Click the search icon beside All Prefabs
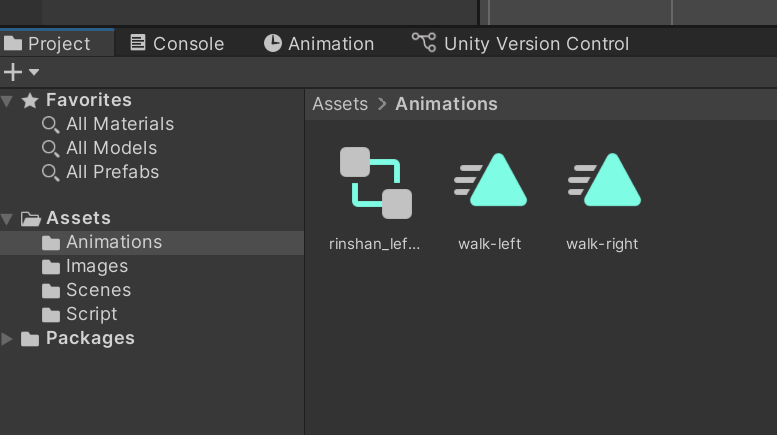 tap(50, 172)
